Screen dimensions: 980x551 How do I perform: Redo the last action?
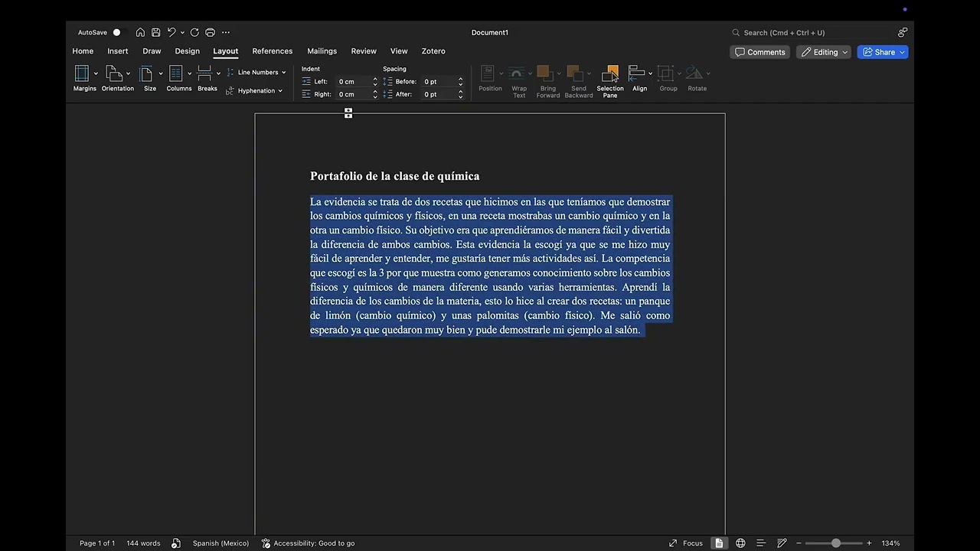(194, 32)
